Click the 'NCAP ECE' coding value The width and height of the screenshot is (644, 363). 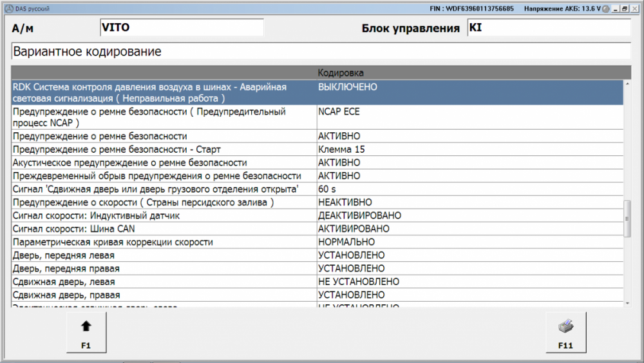pyautogui.click(x=339, y=112)
